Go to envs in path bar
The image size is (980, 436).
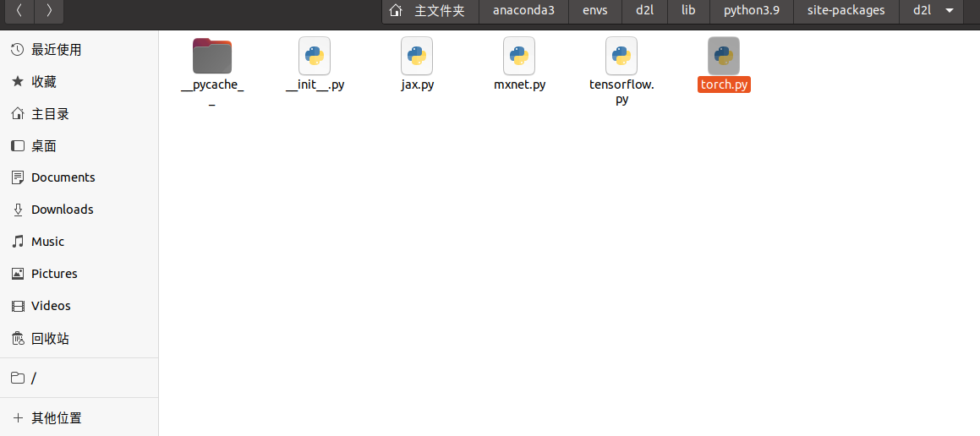pos(595,11)
